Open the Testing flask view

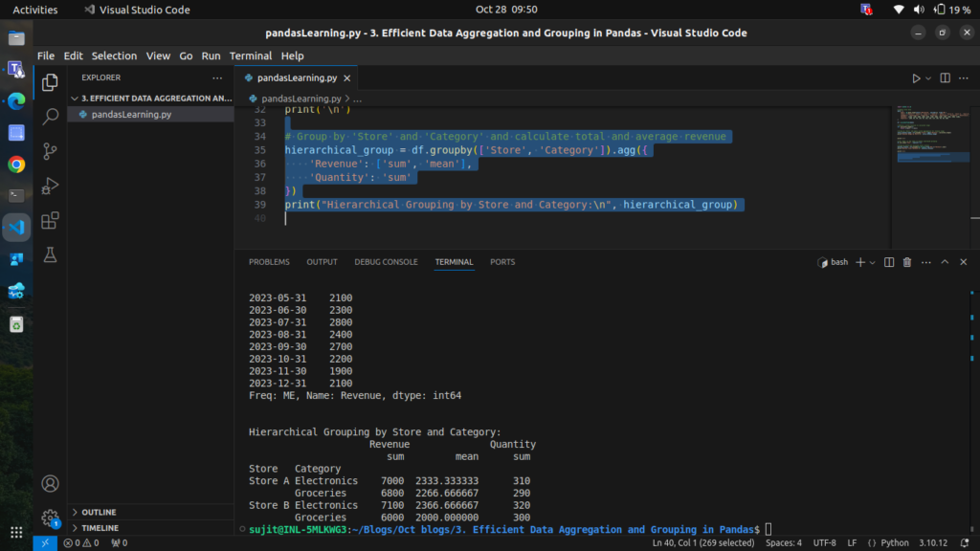point(51,254)
